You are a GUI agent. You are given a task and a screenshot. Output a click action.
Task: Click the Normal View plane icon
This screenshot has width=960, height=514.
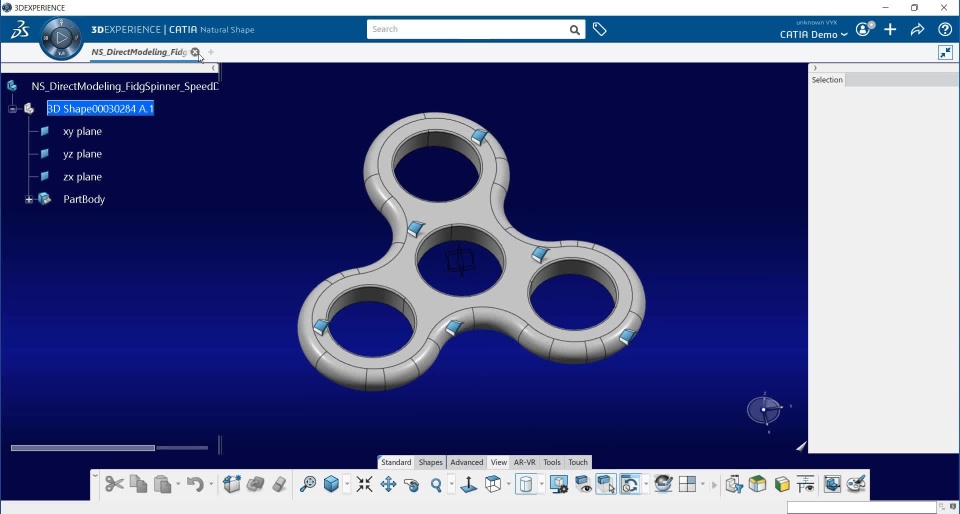point(468,485)
